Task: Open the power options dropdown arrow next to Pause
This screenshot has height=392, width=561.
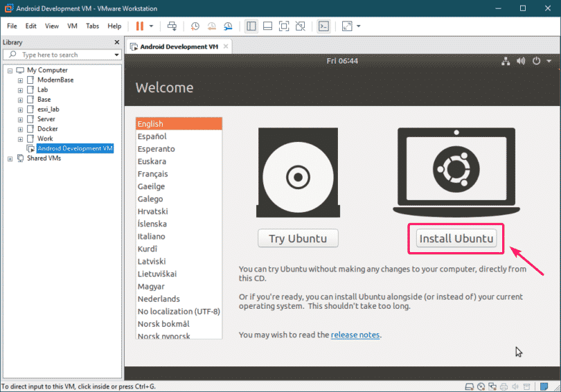Action: (x=152, y=26)
